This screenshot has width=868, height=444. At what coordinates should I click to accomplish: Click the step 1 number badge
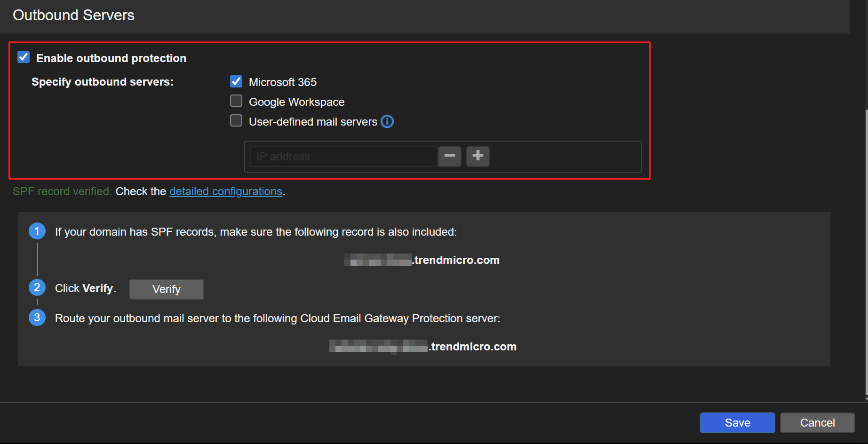pyautogui.click(x=37, y=231)
